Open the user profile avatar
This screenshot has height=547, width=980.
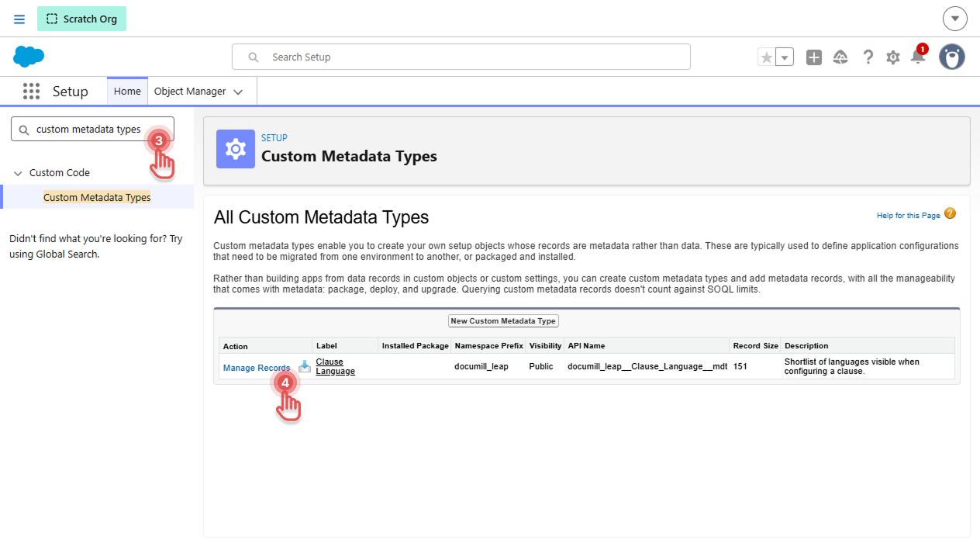pos(952,57)
